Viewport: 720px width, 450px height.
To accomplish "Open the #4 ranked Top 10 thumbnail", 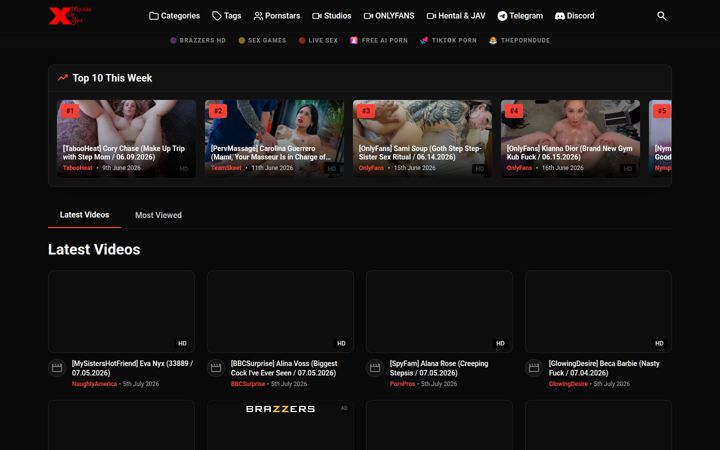I will (570, 138).
